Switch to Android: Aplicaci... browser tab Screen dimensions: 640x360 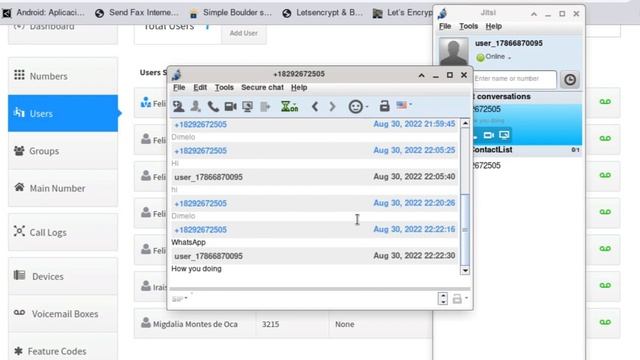(45, 13)
